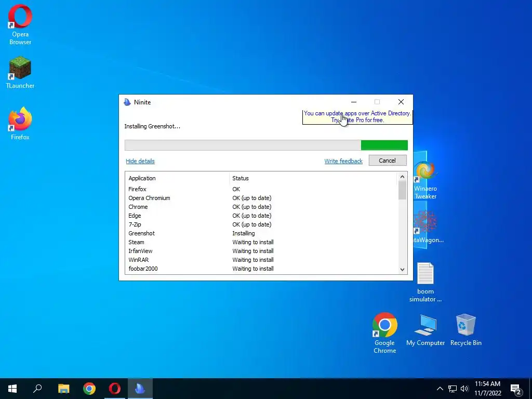Minimize the Ninite window
Screen dimensions: 532x399
354,102
